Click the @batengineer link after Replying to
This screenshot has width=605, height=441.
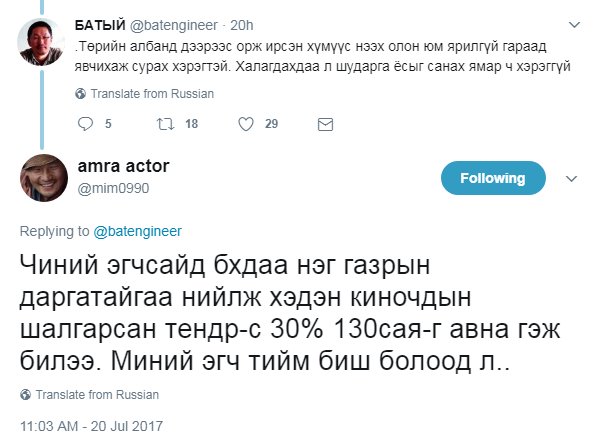point(137,231)
